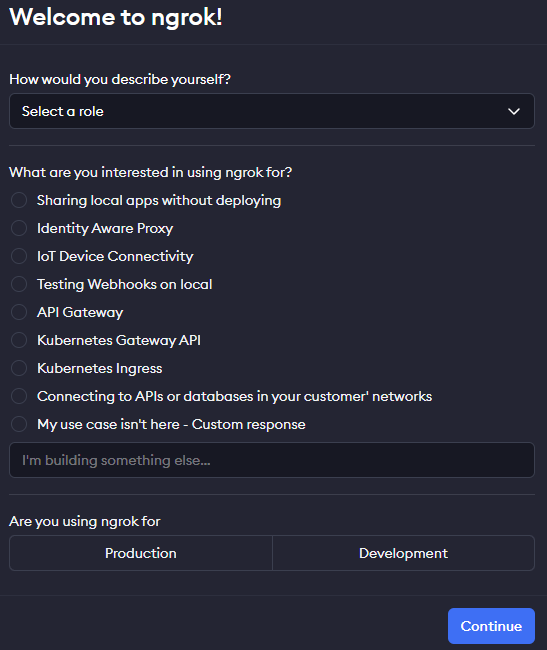Screen dimensions: 547x650
Task: Select IoT Device Connectivity radio button
Action: pos(19,256)
